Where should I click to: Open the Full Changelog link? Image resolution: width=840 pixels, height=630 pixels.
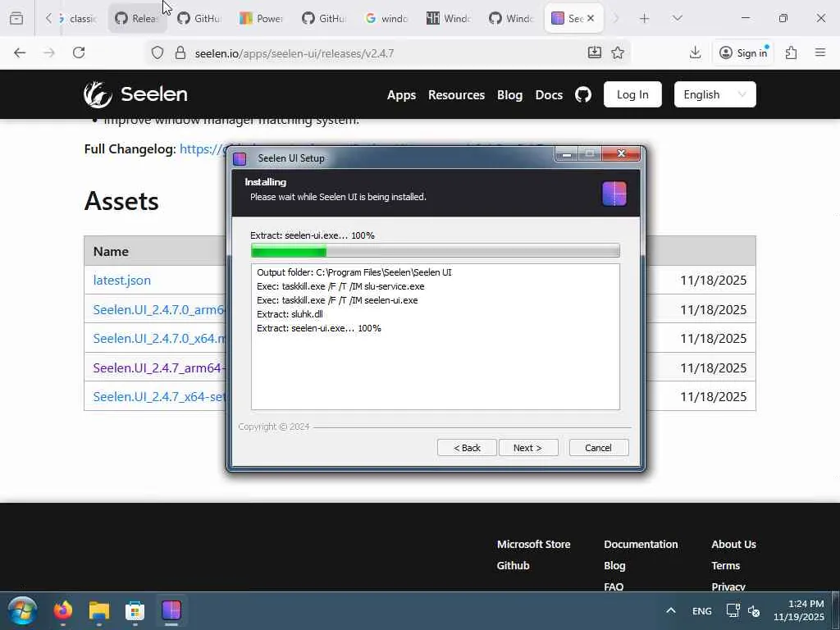(x=203, y=149)
